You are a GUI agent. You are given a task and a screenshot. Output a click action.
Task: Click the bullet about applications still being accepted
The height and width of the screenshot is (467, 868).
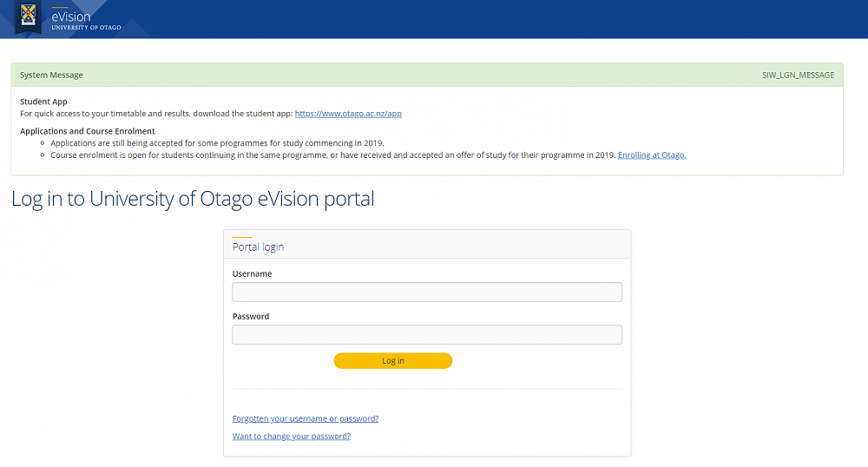click(x=217, y=142)
